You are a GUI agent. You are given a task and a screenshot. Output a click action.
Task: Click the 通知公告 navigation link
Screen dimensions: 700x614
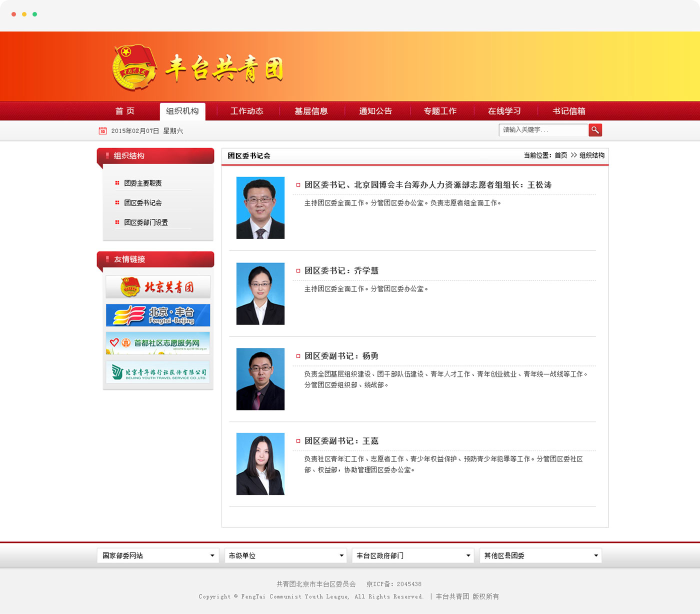coord(375,111)
